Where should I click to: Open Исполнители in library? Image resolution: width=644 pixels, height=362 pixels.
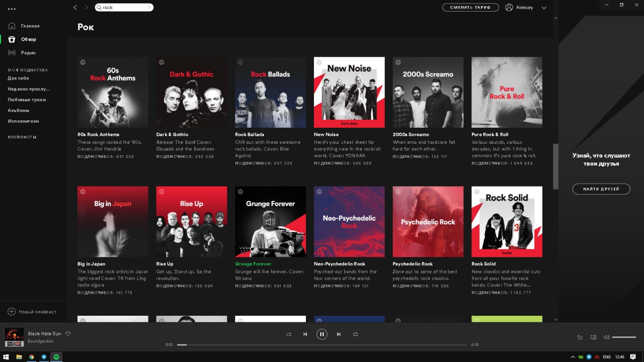coord(23,121)
